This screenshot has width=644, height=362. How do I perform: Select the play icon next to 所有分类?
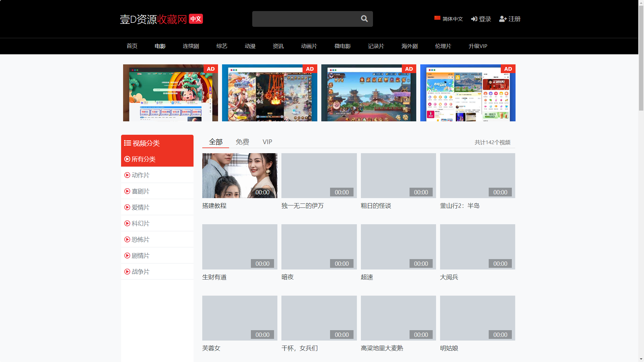click(x=127, y=159)
